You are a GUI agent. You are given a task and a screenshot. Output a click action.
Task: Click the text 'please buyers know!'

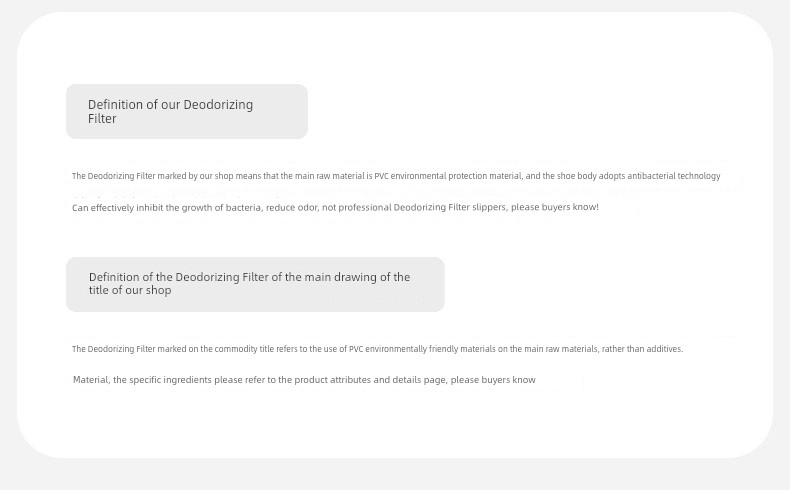pos(555,207)
